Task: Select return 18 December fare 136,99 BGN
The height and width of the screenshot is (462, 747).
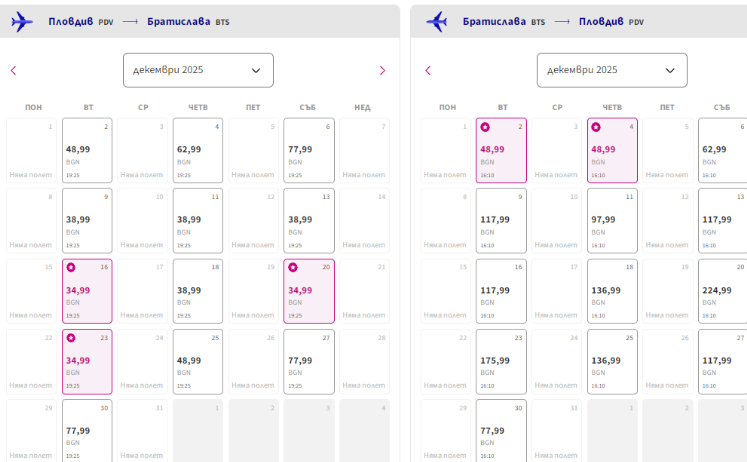Action: [612, 291]
